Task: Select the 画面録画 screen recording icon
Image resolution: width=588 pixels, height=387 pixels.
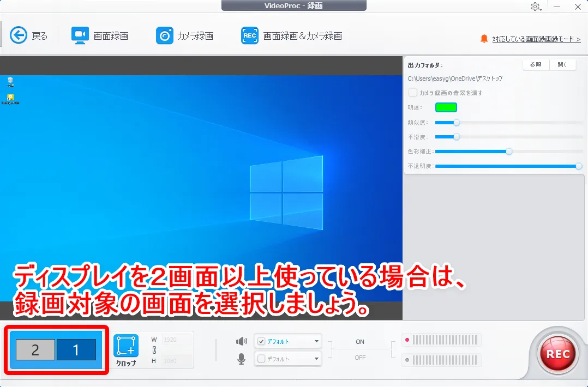Action: point(80,35)
